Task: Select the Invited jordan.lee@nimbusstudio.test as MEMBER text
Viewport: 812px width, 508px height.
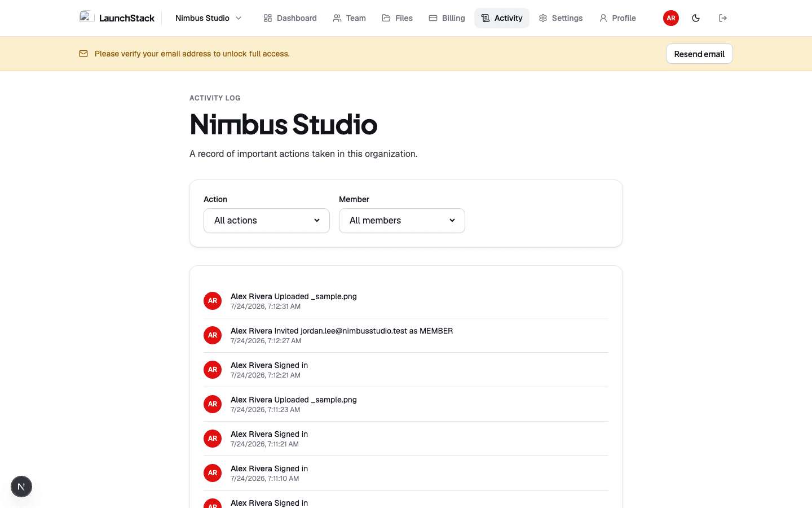Action: pos(364,331)
